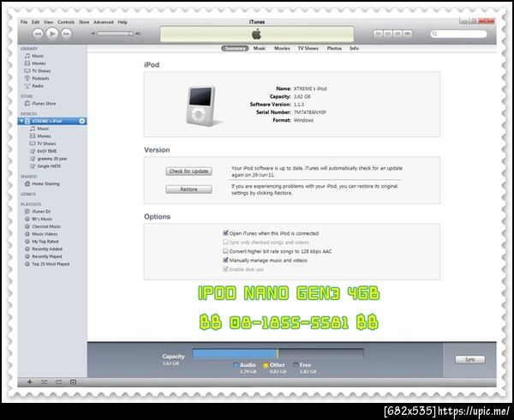514x420 pixels.
Task: Toggle Enable disk use checkbox
Action: click(225, 269)
